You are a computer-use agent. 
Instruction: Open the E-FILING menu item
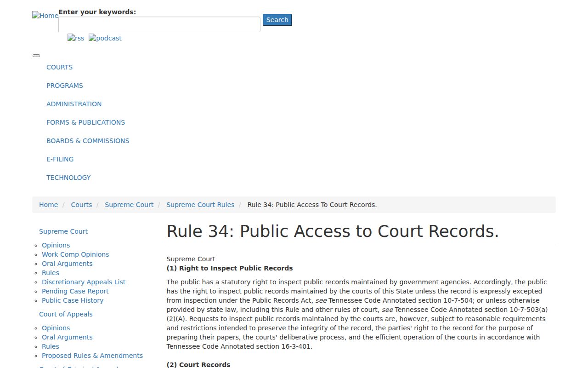(60, 159)
